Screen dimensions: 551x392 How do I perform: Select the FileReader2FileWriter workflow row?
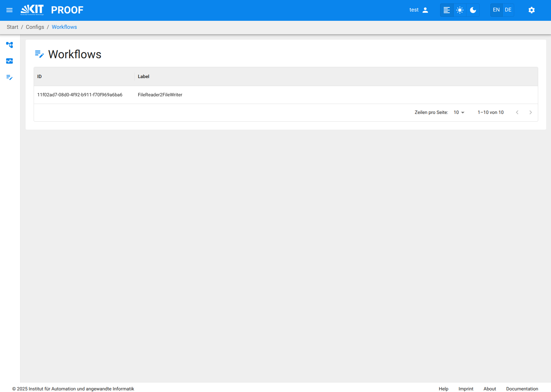click(x=160, y=95)
